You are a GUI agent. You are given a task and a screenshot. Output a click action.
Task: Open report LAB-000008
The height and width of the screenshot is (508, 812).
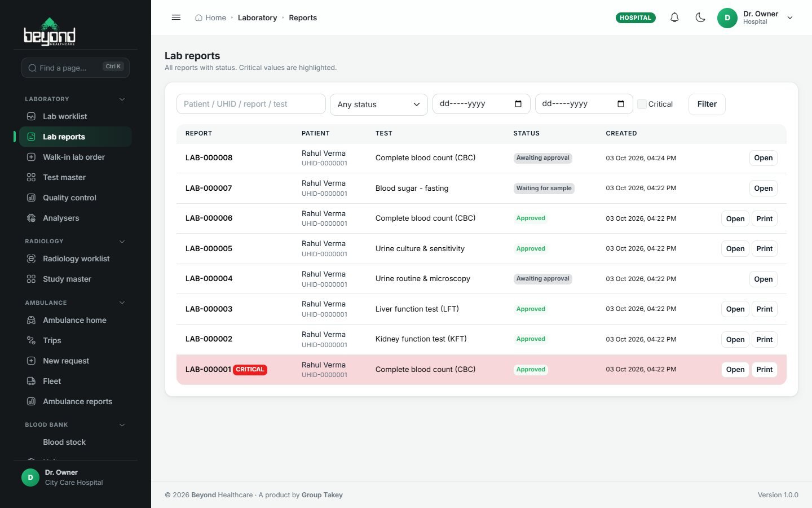[x=764, y=158]
